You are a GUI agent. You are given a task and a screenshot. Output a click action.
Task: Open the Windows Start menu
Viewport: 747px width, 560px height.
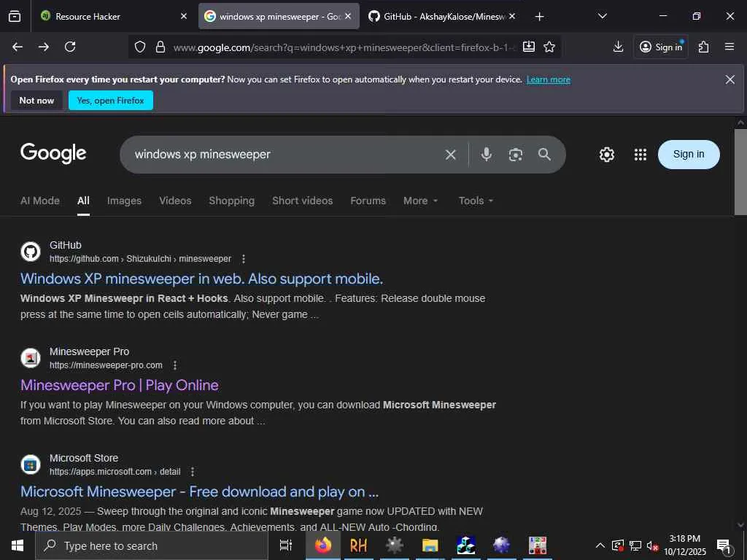(18, 545)
